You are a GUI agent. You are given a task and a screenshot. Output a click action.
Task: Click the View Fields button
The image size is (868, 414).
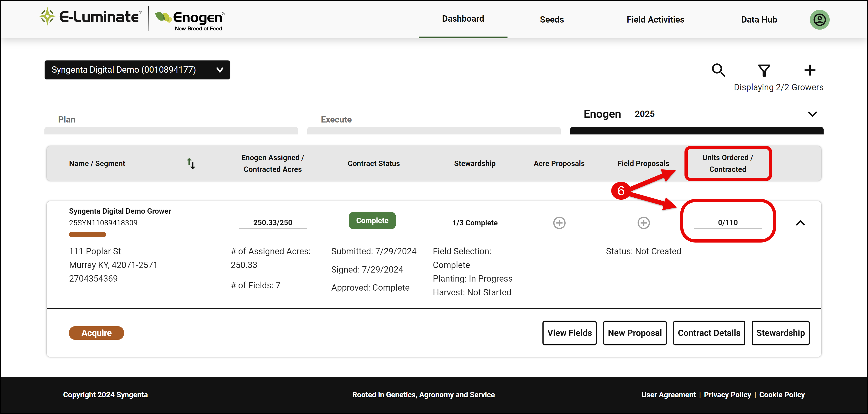coord(569,333)
